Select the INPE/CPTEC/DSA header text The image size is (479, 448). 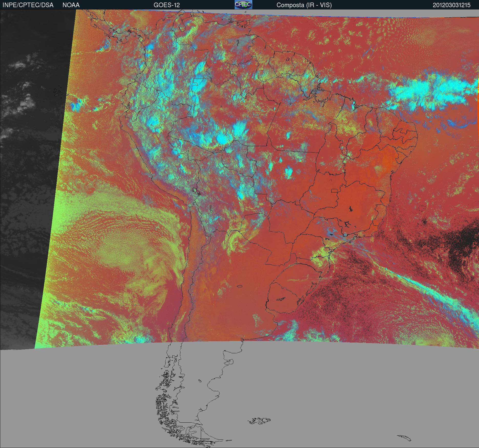coord(28,5)
